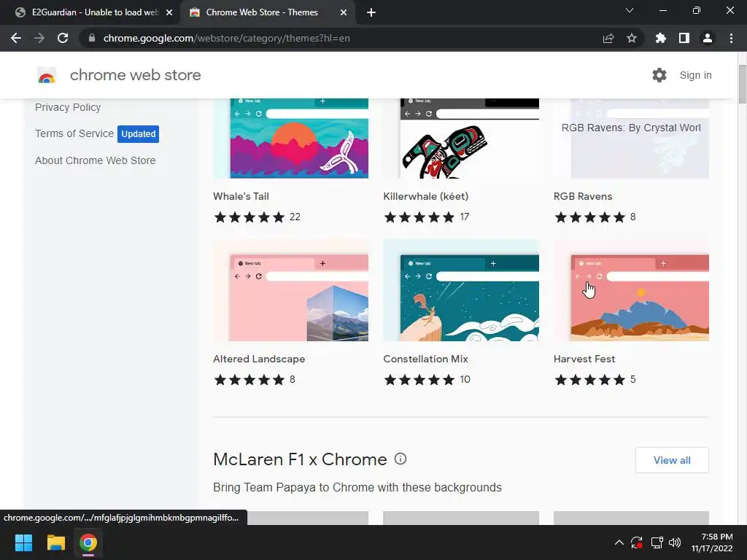This screenshot has height=560, width=747.
Task: Click the page vertical scrollbar thumb
Action: pyautogui.click(x=742, y=83)
